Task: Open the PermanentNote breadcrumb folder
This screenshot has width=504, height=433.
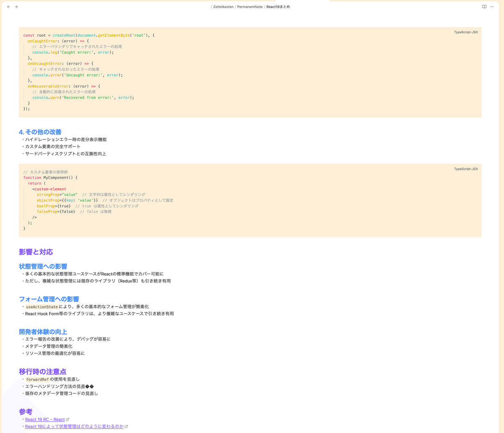Action: click(x=250, y=7)
